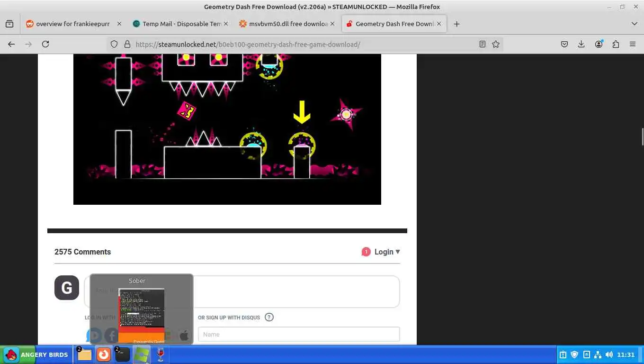Expand the Disqus Login dropdown
The height and width of the screenshot is (364, 644).
pos(387,252)
